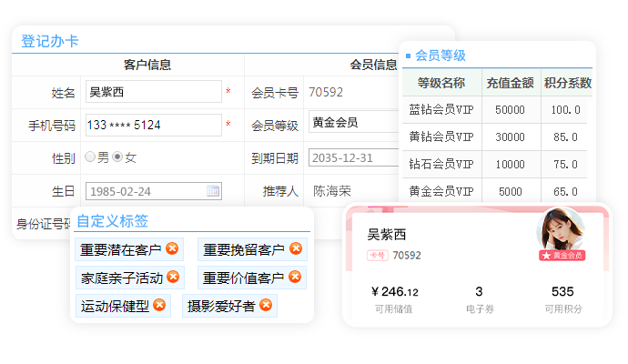
Task: Select the 女 gender radio button
Action: click(117, 157)
